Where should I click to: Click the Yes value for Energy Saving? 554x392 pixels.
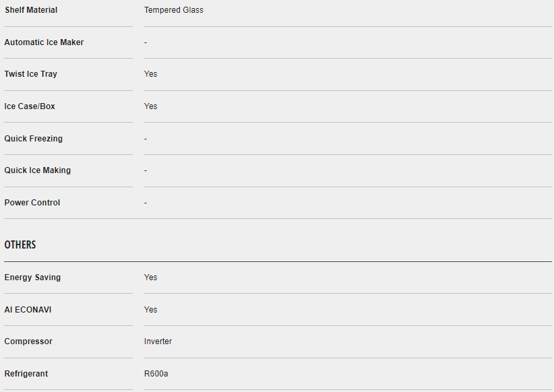[x=151, y=277]
